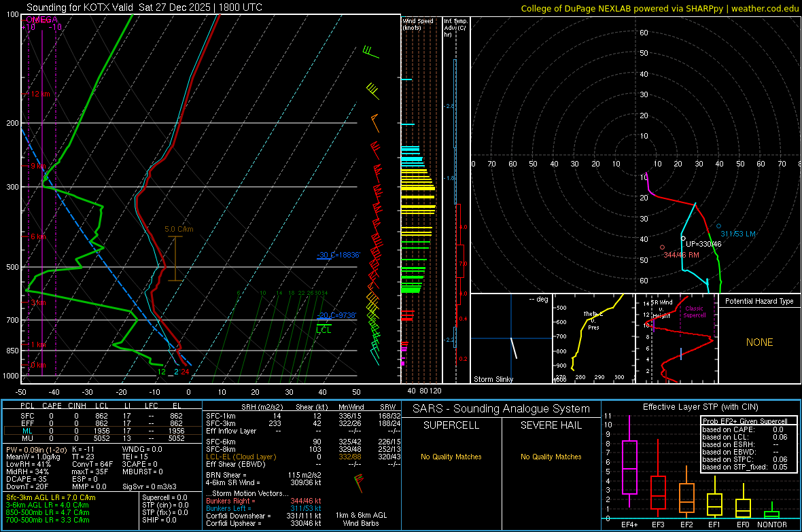Click the '5.0 C/km' lapse rate label
The height and width of the screenshot is (532, 802).
click(x=179, y=229)
